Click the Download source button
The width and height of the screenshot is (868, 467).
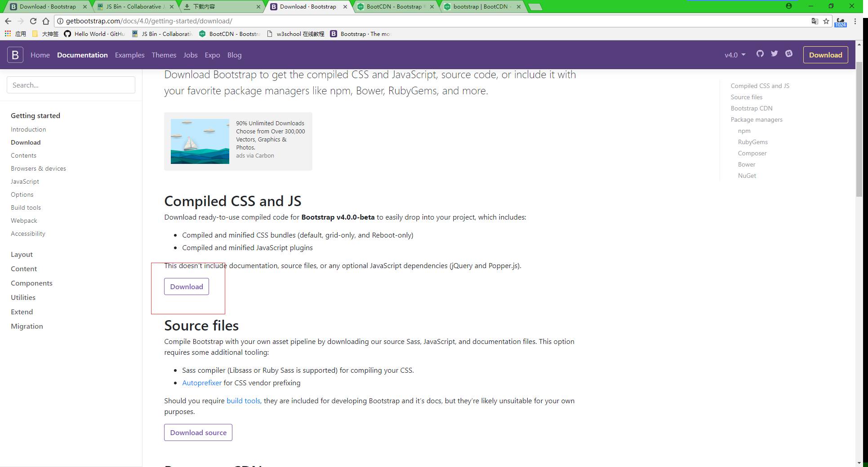click(198, 432)
